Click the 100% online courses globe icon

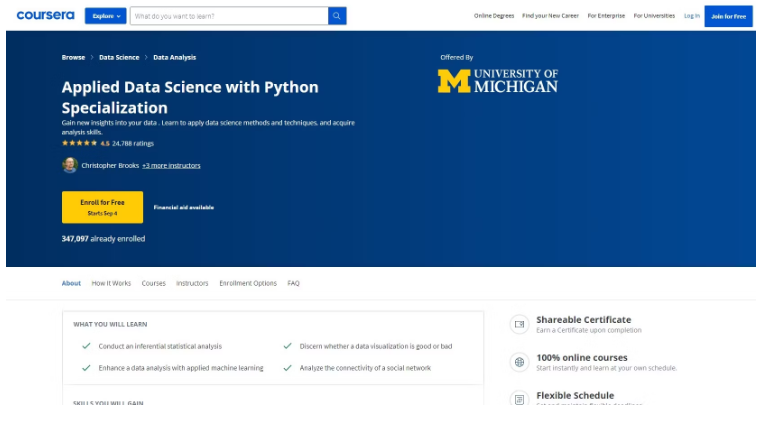tap(519, 362)
